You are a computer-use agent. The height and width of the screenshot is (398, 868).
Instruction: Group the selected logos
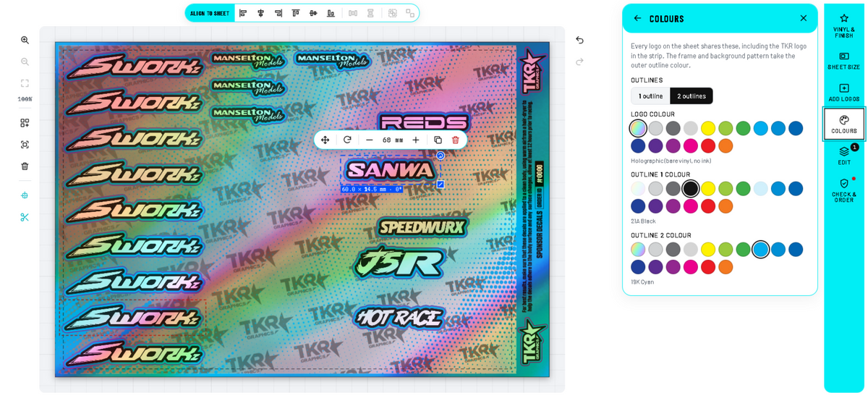coord(393,13)
